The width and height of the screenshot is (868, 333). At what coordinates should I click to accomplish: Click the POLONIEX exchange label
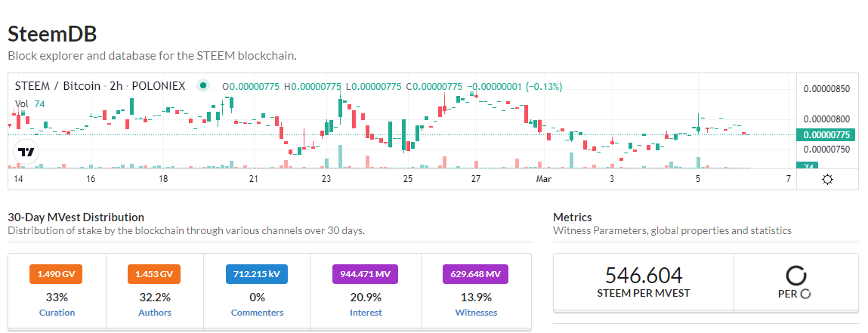159,86
